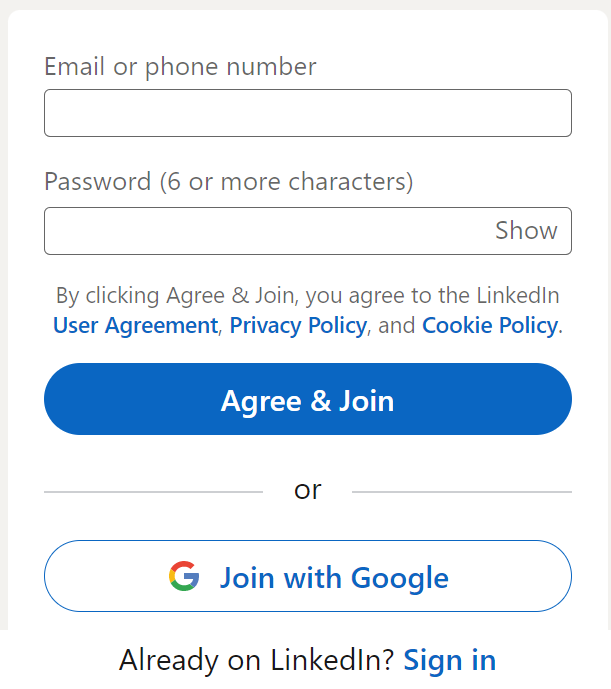Viewport: 611px width, 689px height.
Task: Click the "By clicking Agree & Join" disclaimer line
Action: click(307, 296)
